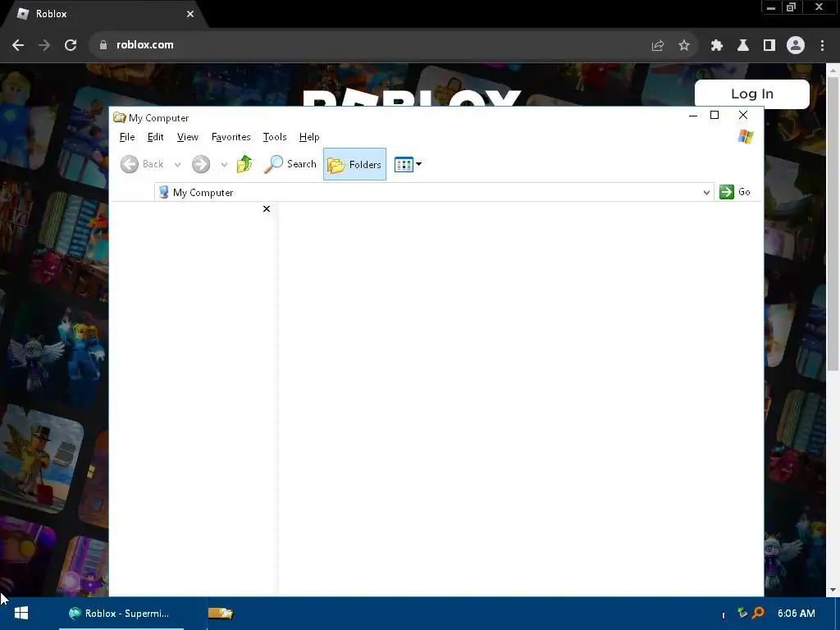Open the Views dropdown button

408,164
